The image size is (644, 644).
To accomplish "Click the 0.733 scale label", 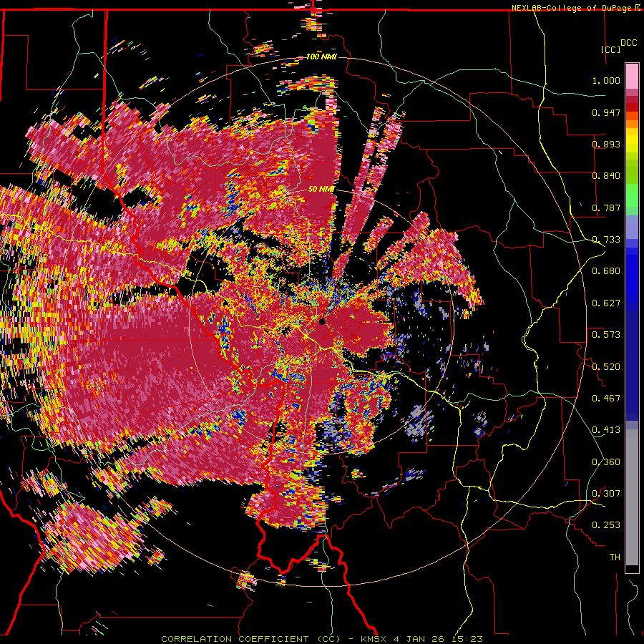I will 606,240.
